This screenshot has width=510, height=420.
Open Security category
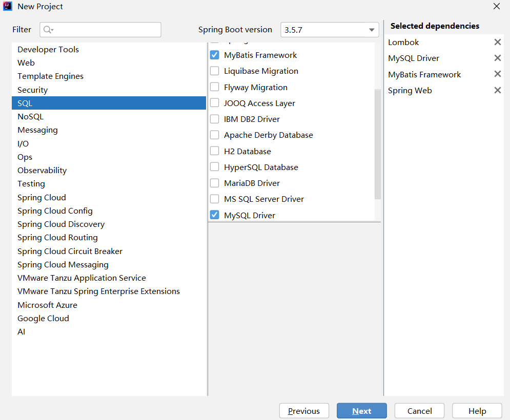109,90
